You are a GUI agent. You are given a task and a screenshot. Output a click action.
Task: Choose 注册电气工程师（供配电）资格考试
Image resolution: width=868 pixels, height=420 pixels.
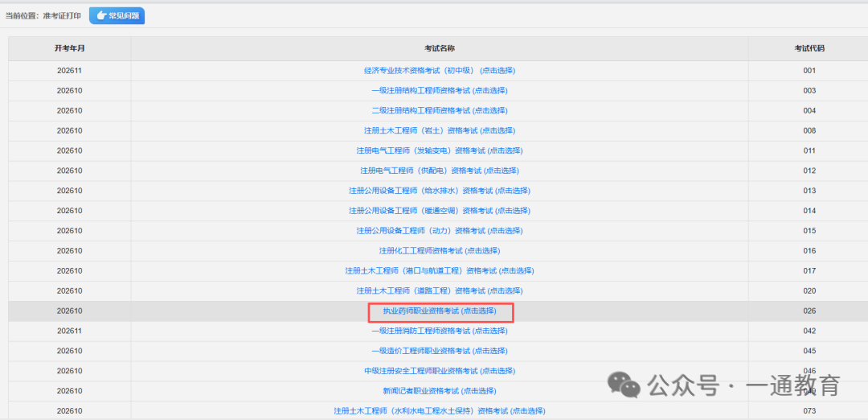440,170
